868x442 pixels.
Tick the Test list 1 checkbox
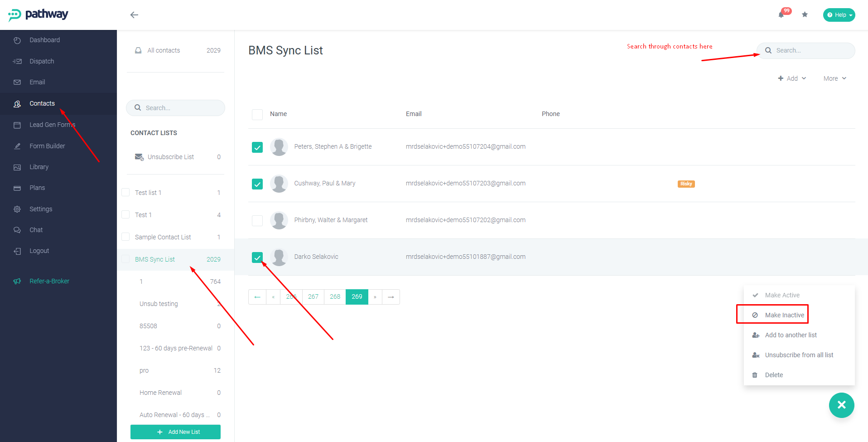125,192
